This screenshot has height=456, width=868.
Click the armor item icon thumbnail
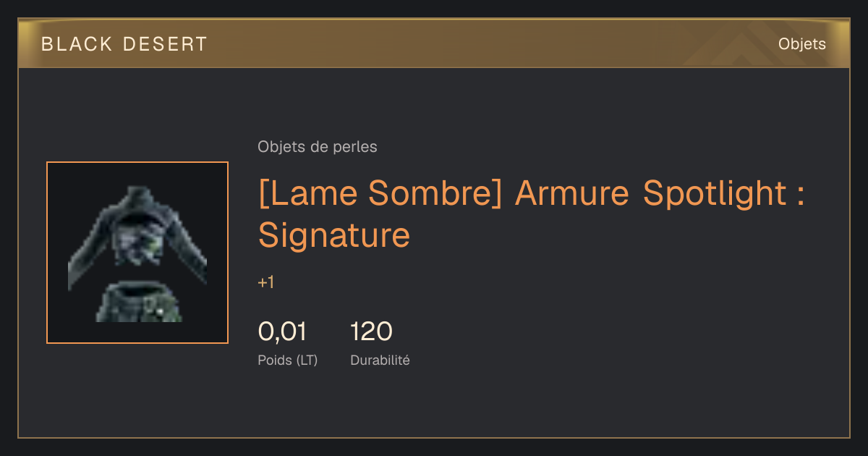click(137, 253)
